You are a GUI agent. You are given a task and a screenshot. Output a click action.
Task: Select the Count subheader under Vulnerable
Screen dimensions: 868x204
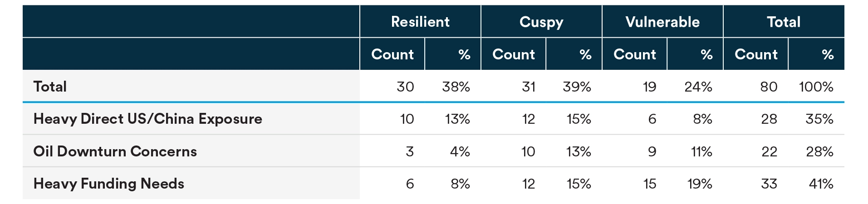click(x=635, y=54)
